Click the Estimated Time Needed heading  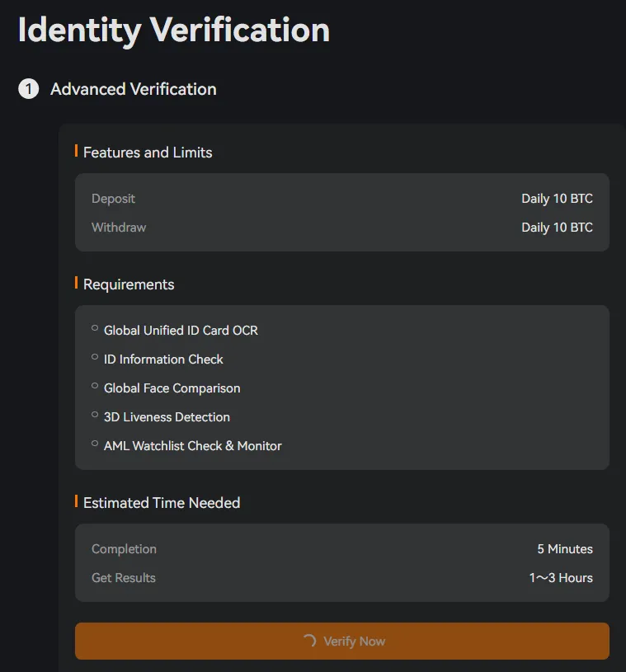[x=162, y=503]
